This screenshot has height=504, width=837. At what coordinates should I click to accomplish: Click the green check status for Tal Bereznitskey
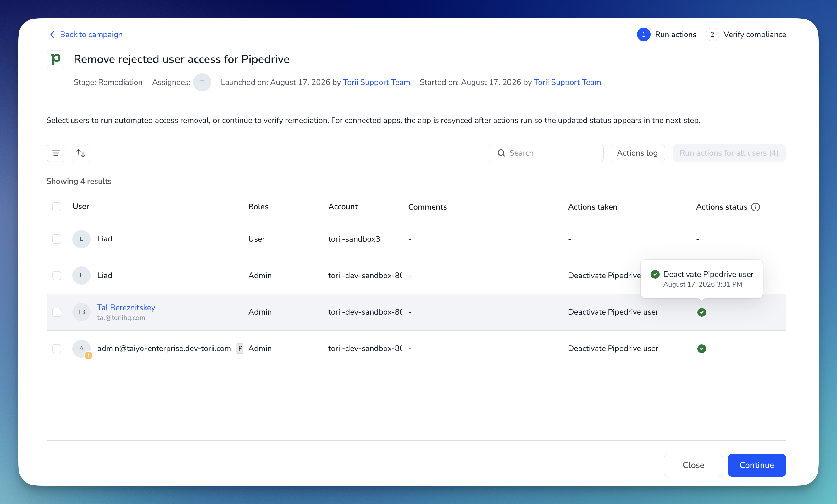pos(702,312)
